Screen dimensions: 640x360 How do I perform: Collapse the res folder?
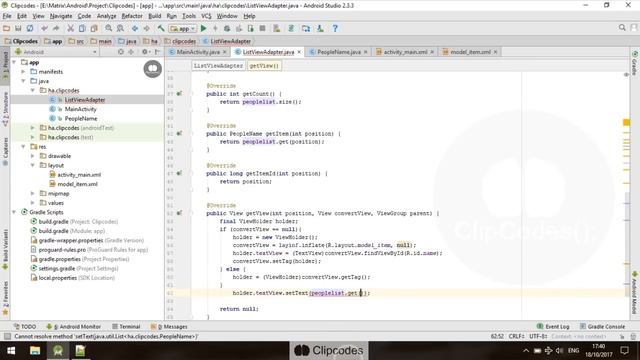23,147
